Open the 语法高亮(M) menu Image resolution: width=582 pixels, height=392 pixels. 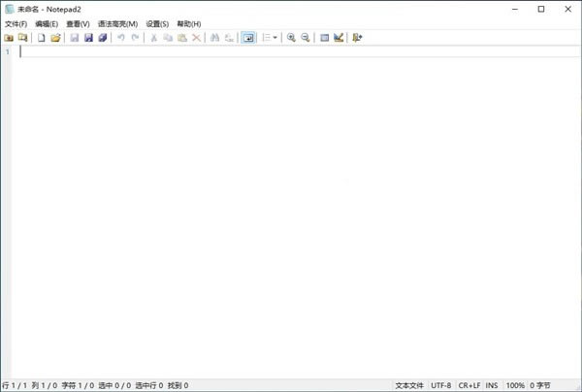tap(117, 24)
